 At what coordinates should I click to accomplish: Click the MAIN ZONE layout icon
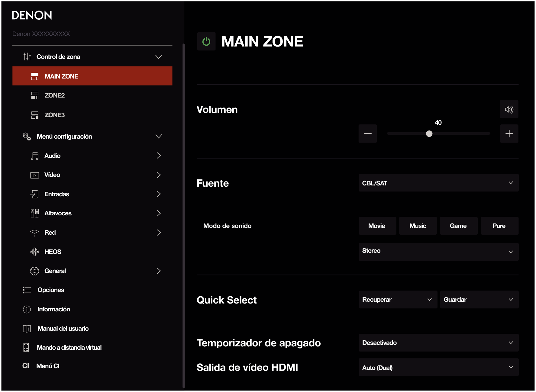point(35,76)
